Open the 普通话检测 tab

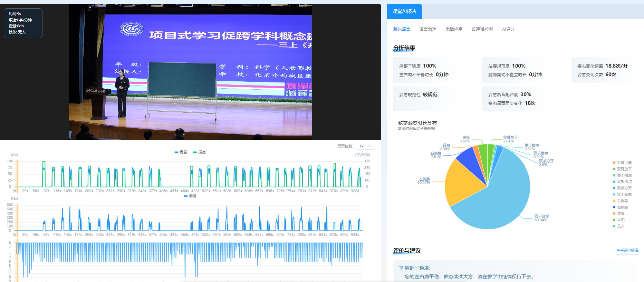click(x=482, y=29)
